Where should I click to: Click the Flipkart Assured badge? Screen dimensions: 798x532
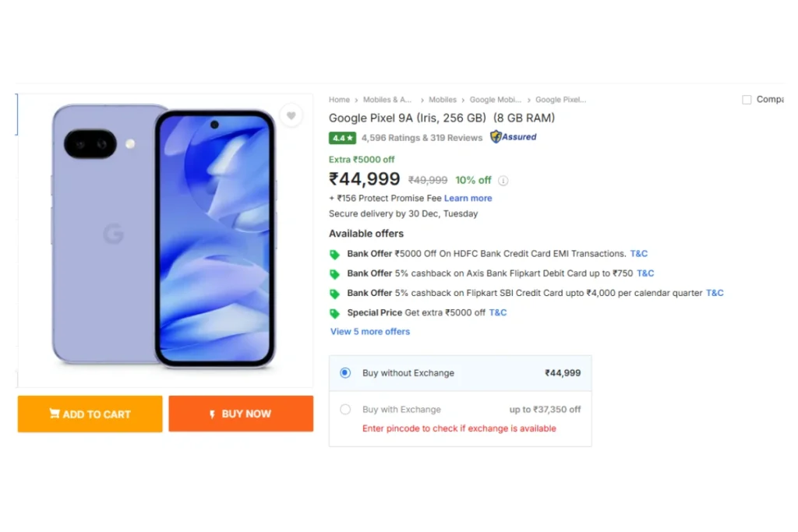coord(514,137)
